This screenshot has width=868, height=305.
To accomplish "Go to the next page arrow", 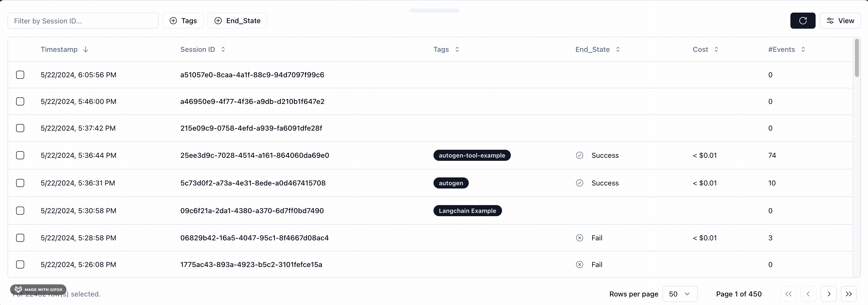I will (828, 294).
